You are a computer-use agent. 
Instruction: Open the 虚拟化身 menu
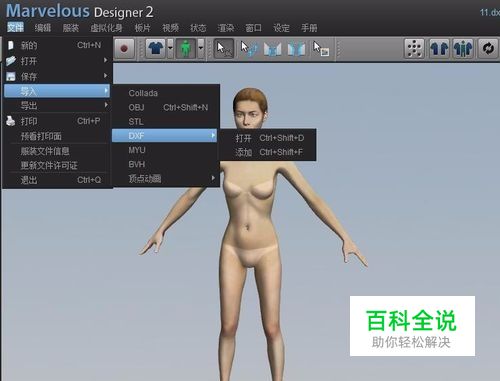click(106, 28)
